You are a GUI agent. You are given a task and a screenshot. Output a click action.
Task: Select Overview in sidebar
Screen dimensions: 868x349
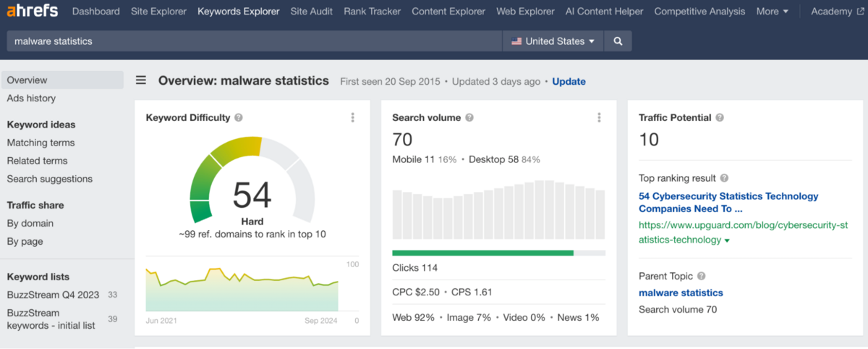coord(62,80)
